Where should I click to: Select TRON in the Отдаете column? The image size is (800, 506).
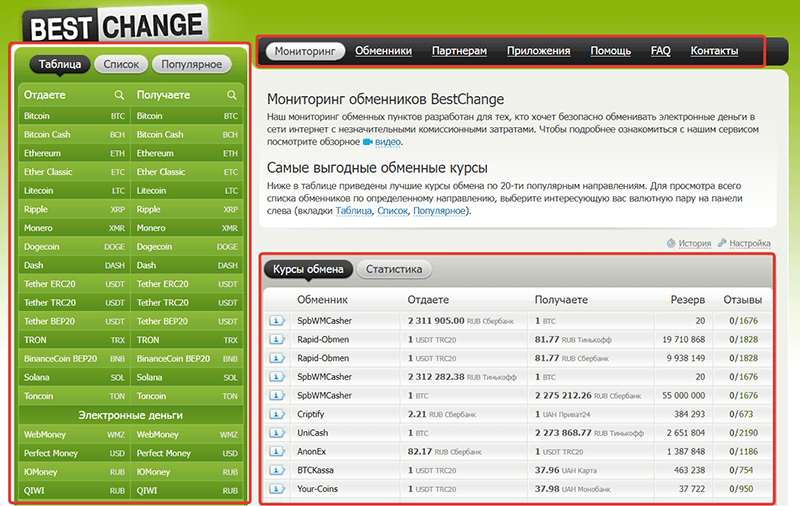click(x=74, y=340)
